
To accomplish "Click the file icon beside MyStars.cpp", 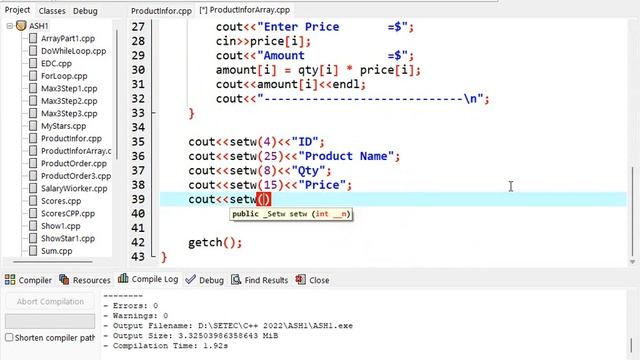I will point(33,126).
